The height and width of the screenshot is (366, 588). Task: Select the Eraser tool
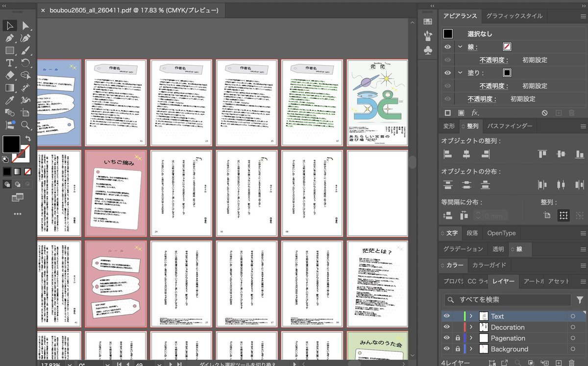point(10,75)
